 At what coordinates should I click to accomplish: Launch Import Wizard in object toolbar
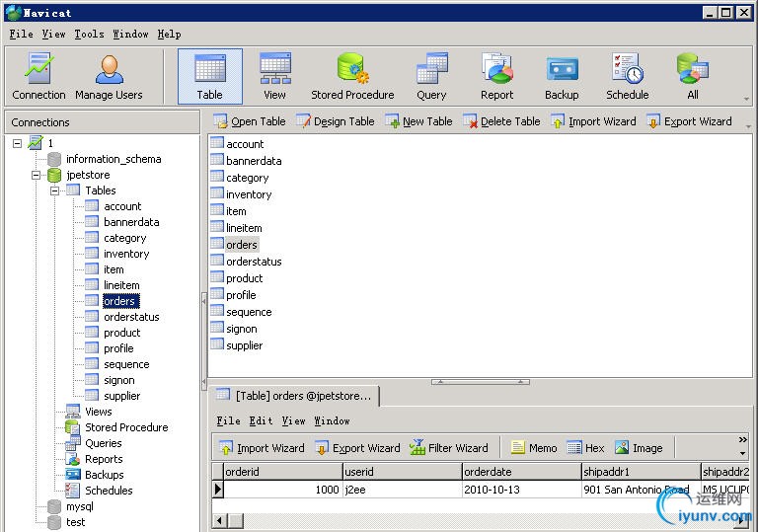pyautogui.click(x=593, y=121)
